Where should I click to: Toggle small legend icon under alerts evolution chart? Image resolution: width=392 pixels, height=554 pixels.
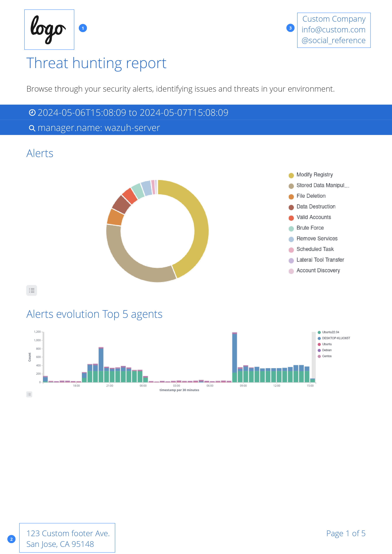(x=29, y=394)
